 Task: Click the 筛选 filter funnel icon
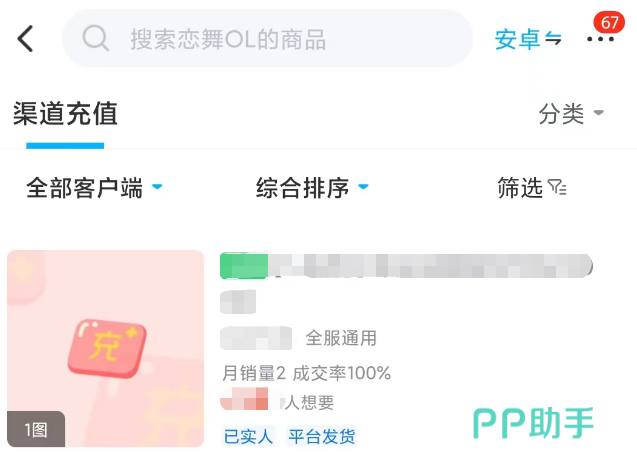[558, 187]
